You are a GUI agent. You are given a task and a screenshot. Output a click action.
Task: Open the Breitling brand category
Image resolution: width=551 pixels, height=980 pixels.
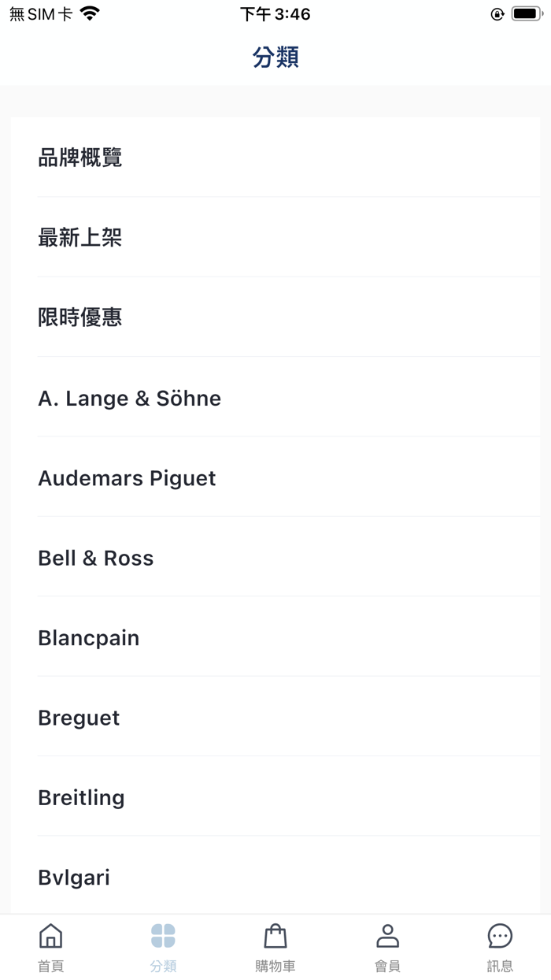click(275, 797)
